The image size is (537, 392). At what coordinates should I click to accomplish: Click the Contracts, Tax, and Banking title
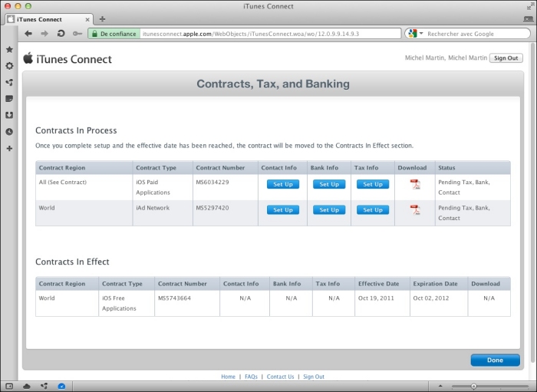tap(273, 84)
